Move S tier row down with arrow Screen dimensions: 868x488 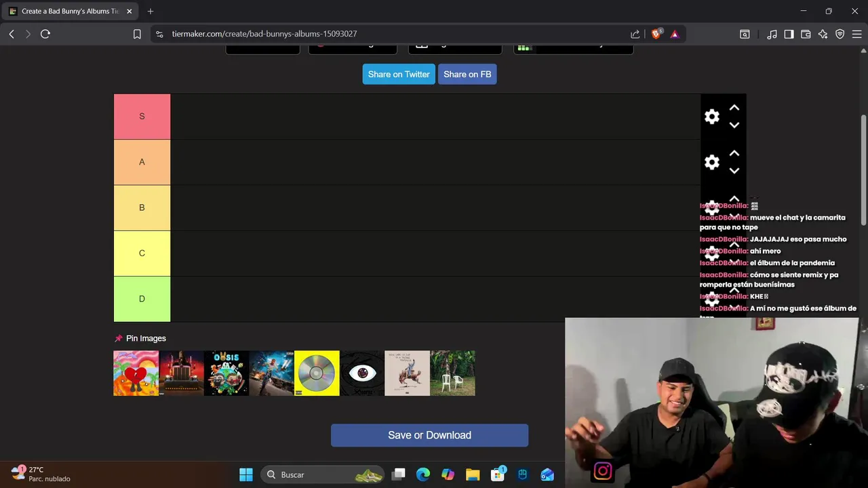pos(734,125)
